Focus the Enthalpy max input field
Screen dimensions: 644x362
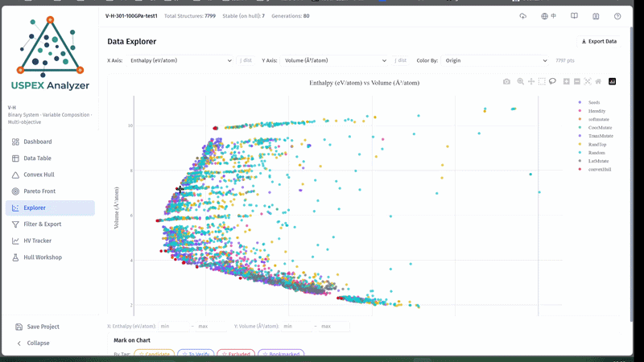tap(212, 327)
